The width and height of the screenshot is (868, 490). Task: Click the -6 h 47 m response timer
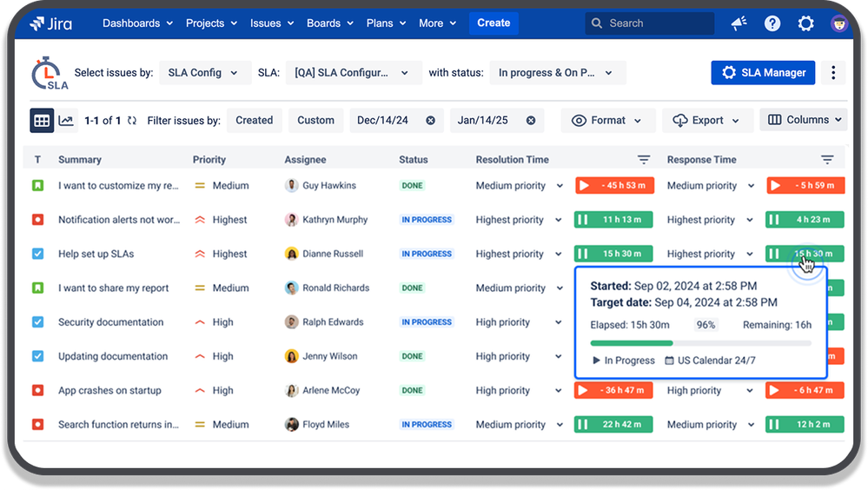click(805, 390)
